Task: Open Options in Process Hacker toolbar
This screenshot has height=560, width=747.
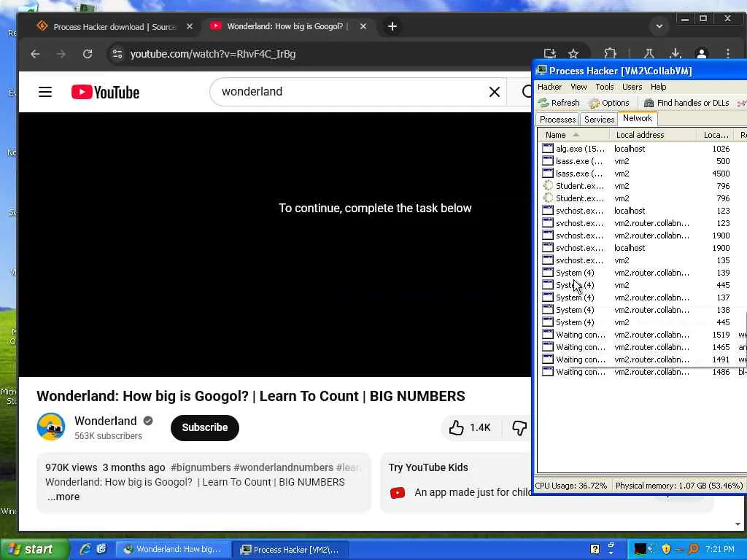Action: (x=609, y=103)
